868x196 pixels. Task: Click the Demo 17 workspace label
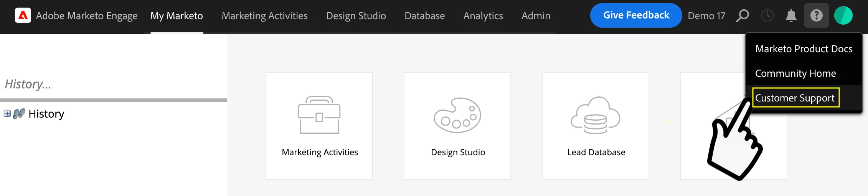coord(706,16)
